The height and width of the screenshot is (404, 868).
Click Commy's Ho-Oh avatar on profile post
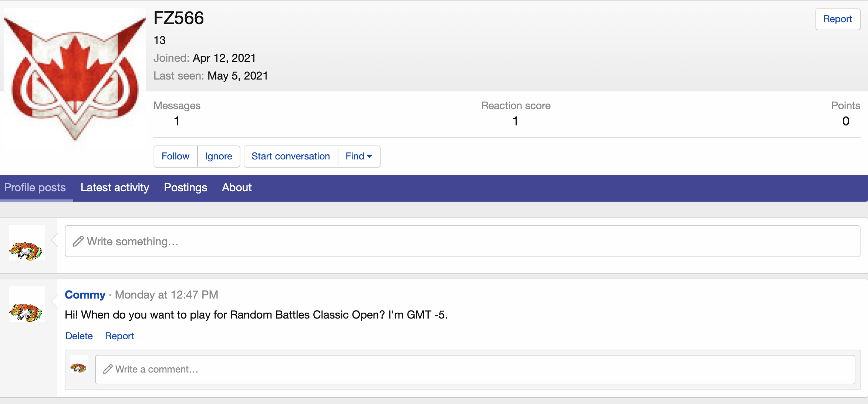[27, 304]
